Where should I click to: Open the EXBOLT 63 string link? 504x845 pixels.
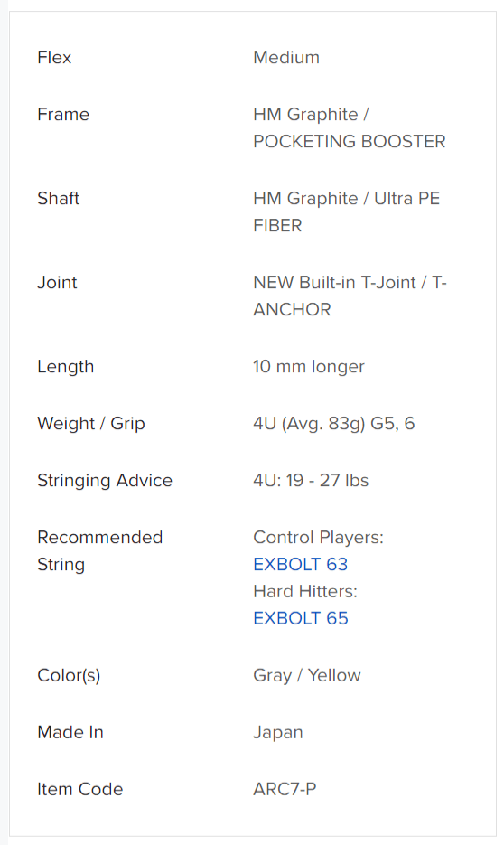point(301,564)
